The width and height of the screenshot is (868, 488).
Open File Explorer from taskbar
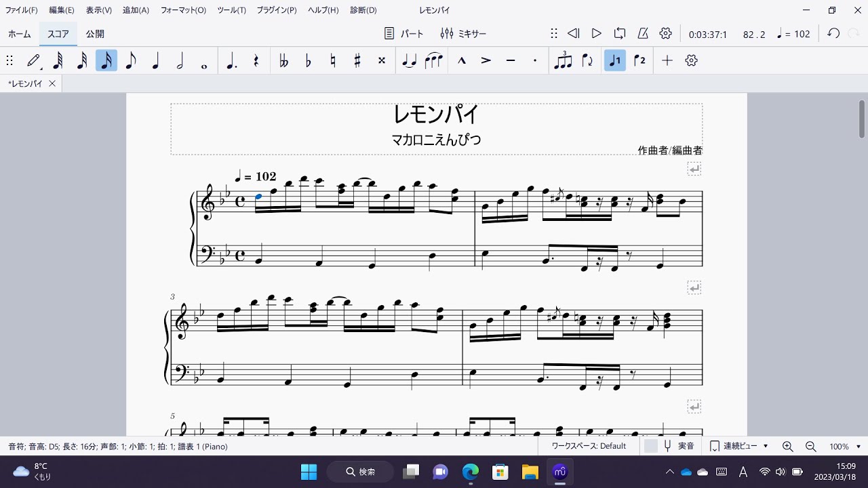pyautogui.click(x=530, y=472)
